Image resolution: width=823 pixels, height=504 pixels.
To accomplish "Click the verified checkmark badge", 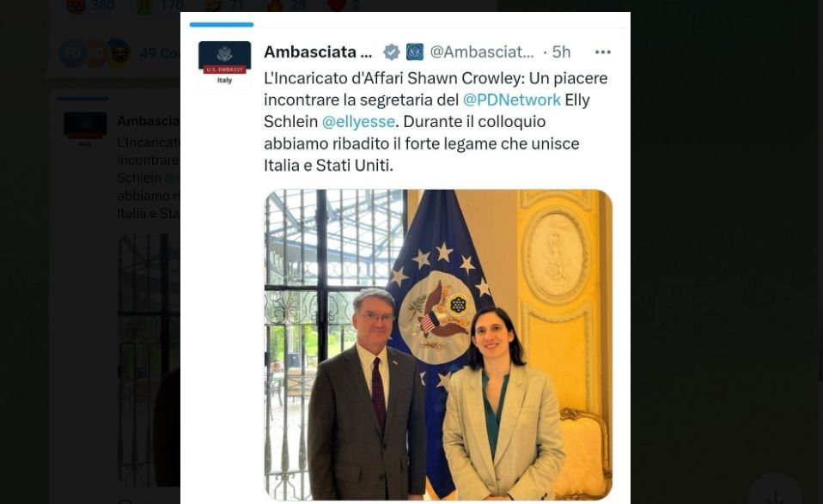I will pyautogui.click(x=391, y=52).
